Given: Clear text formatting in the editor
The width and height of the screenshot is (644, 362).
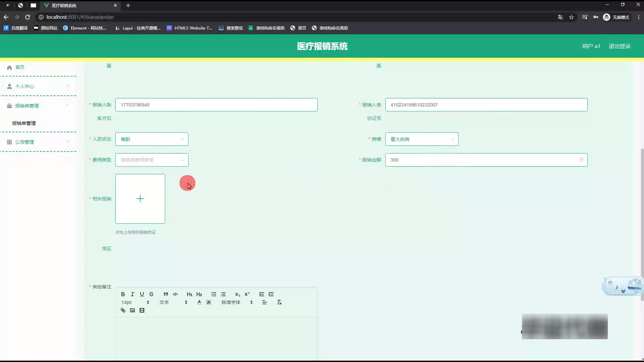Looking at the screenshot, I should [x=279, y=302].
